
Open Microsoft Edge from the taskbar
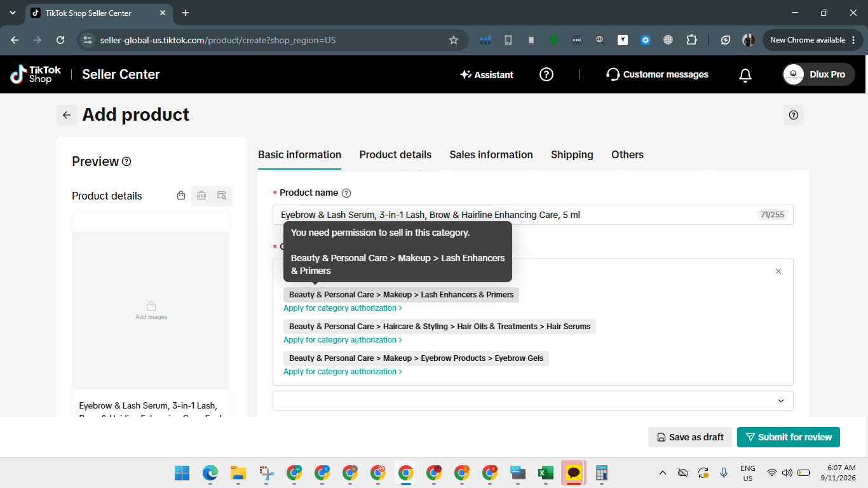pos(210,473)
